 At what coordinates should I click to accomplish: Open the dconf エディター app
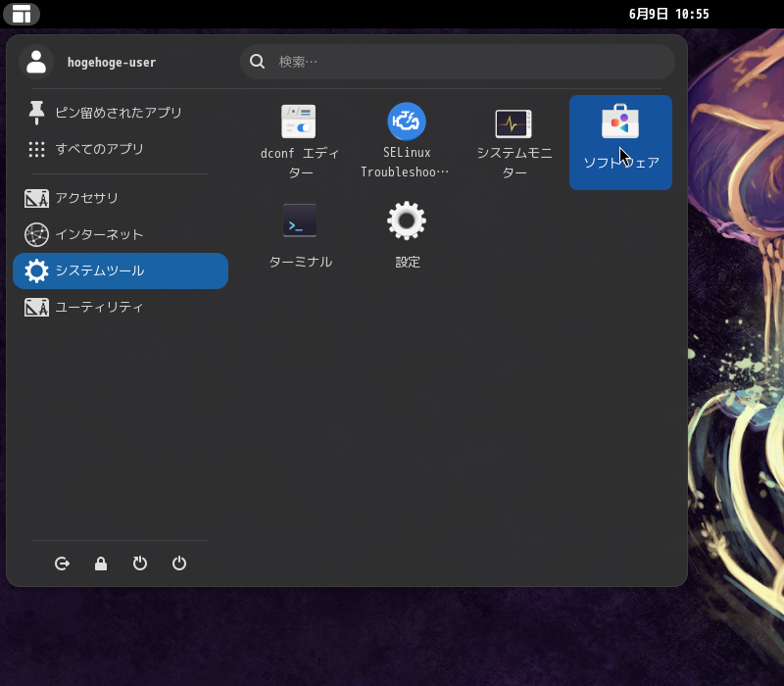click(x=300, y=142)
